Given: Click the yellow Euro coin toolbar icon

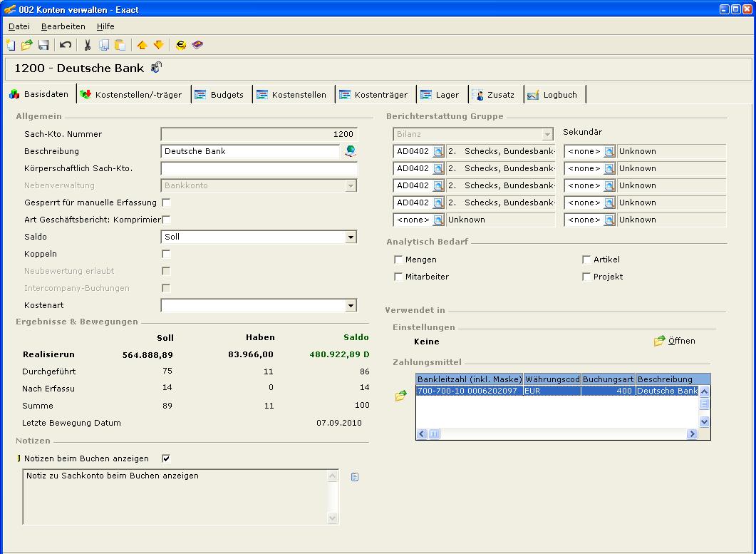Looking at the screenshot, I should coord(181,45).
